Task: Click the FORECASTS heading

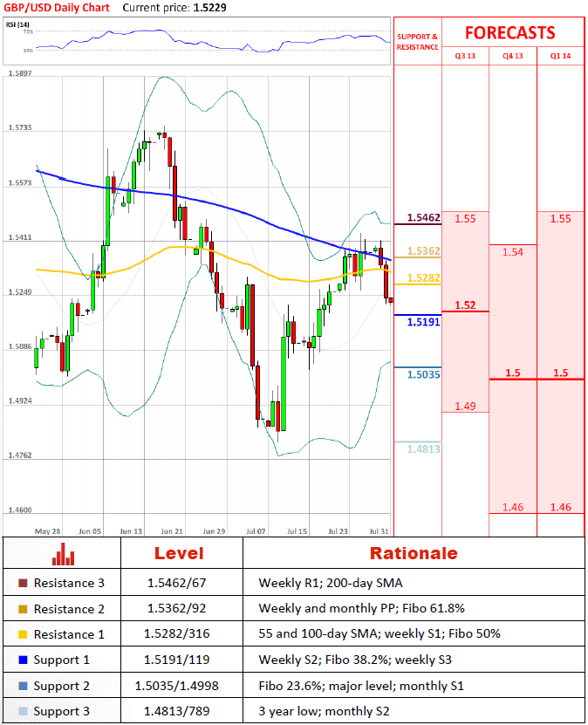Action: coord(509,32)
